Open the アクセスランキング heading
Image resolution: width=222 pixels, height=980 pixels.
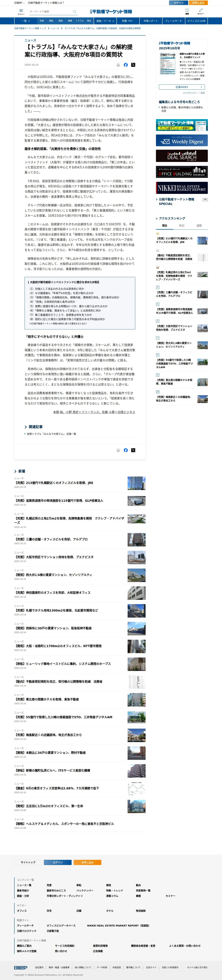[172, 218]
